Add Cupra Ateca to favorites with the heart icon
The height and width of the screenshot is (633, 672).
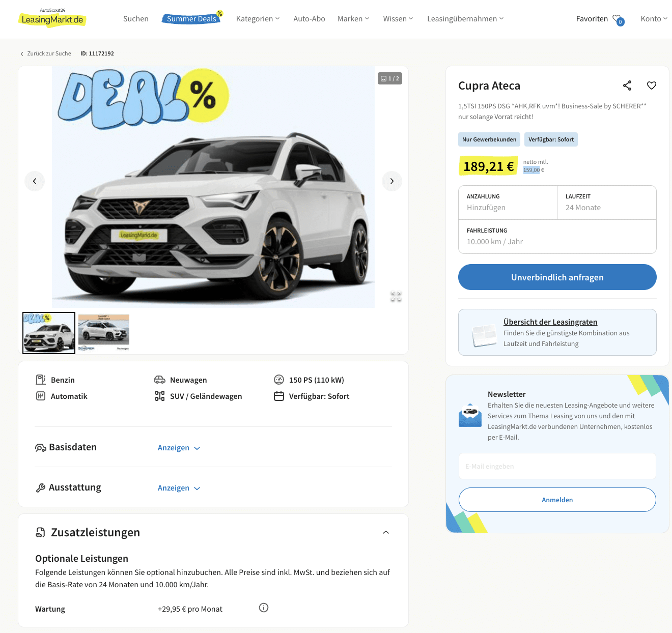(x=652, y=85)
